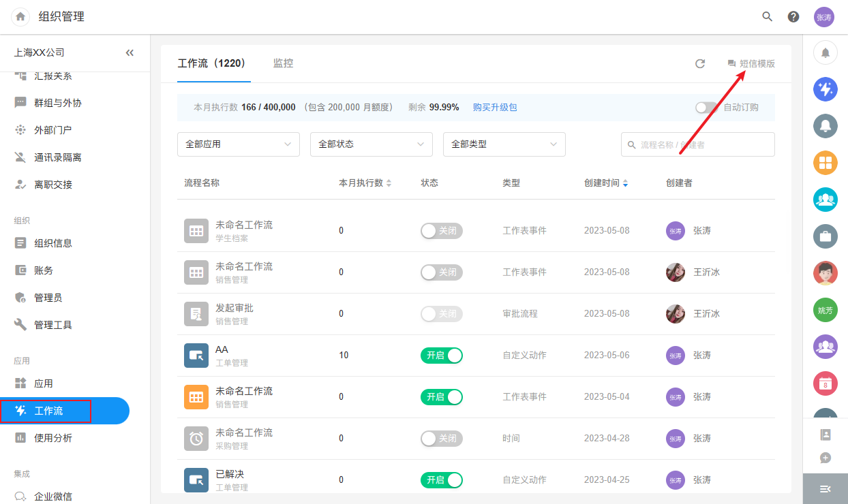Turn off the AA workflow switch

tap(442, 356)
